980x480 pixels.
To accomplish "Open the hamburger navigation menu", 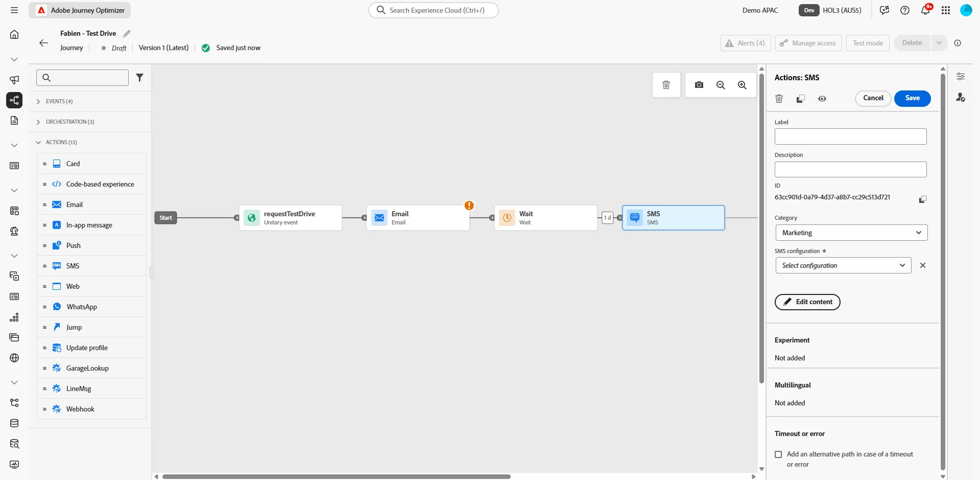I will click(x=14, y=10).
